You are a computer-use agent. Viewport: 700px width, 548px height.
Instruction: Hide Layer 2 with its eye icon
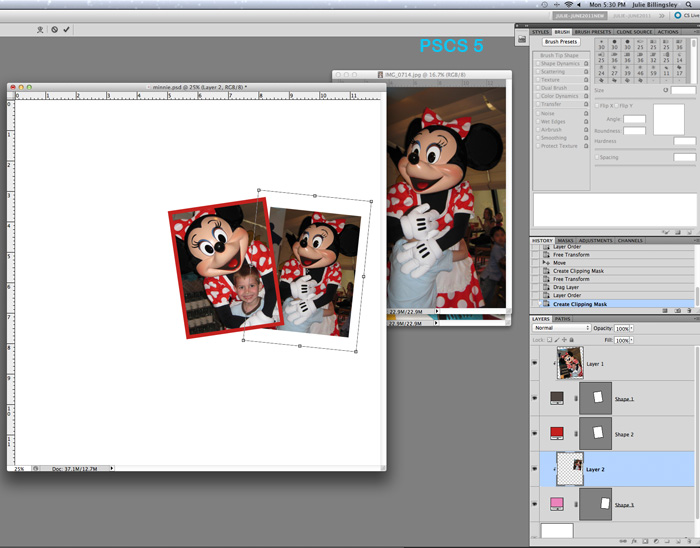(x=535, y=469)
